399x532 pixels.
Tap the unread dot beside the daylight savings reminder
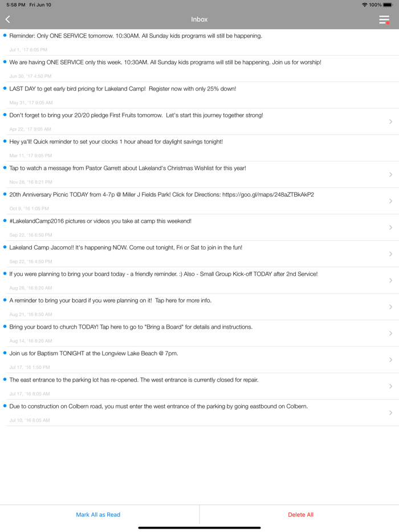pyautogui.click(x=5, y=141)
